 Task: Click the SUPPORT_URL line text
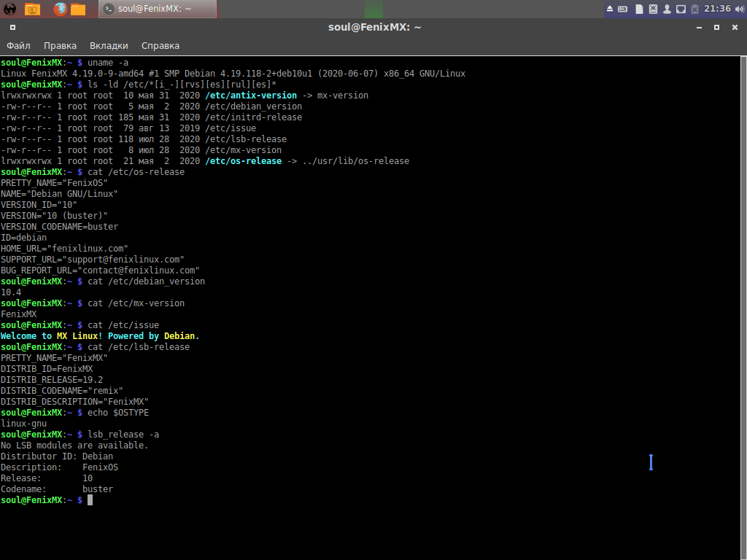coord(93,260)
